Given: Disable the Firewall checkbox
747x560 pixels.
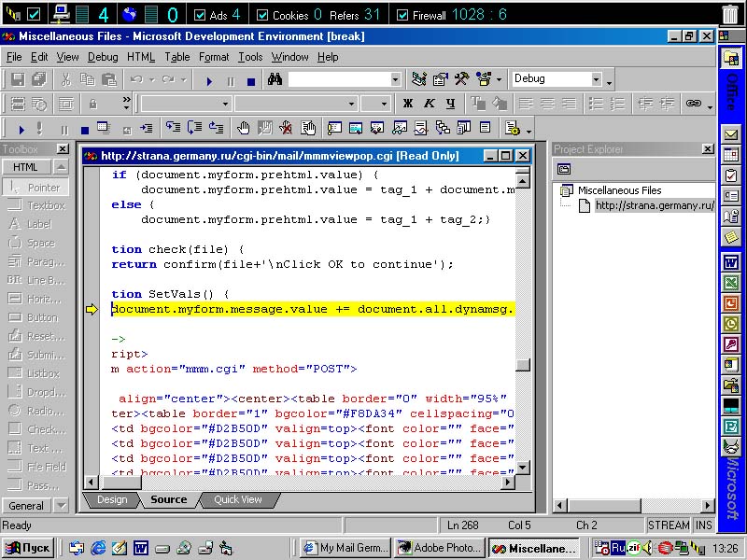Looking at the screenshot, I should click(x=402, y=15).
